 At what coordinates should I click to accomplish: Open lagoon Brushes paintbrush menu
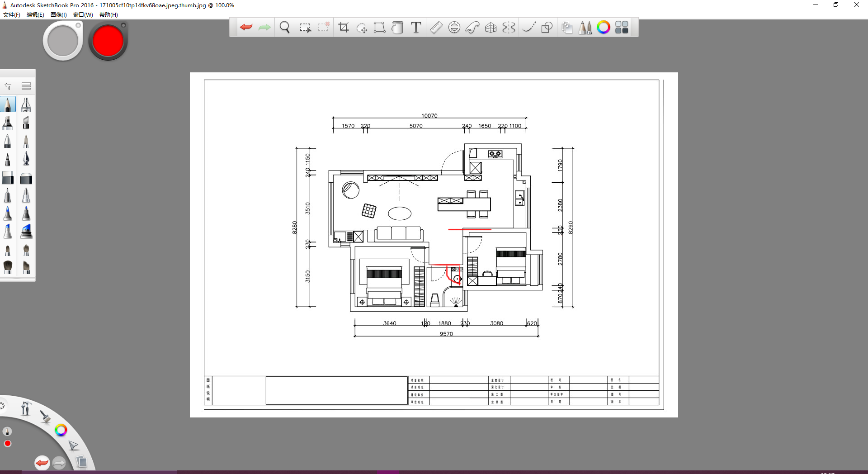[x=45, y=417]
